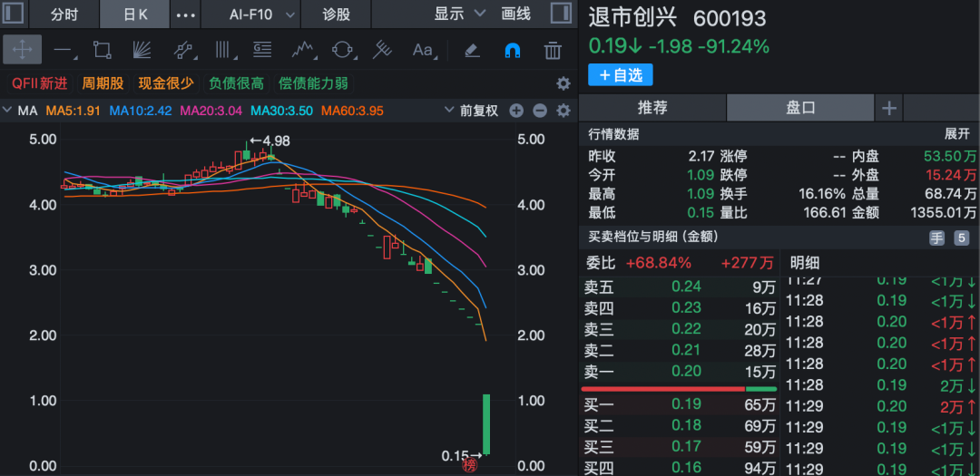Switch to the 日K daily candlestick tab
This screenshot has width=980, height=476.
pos(135,15)
